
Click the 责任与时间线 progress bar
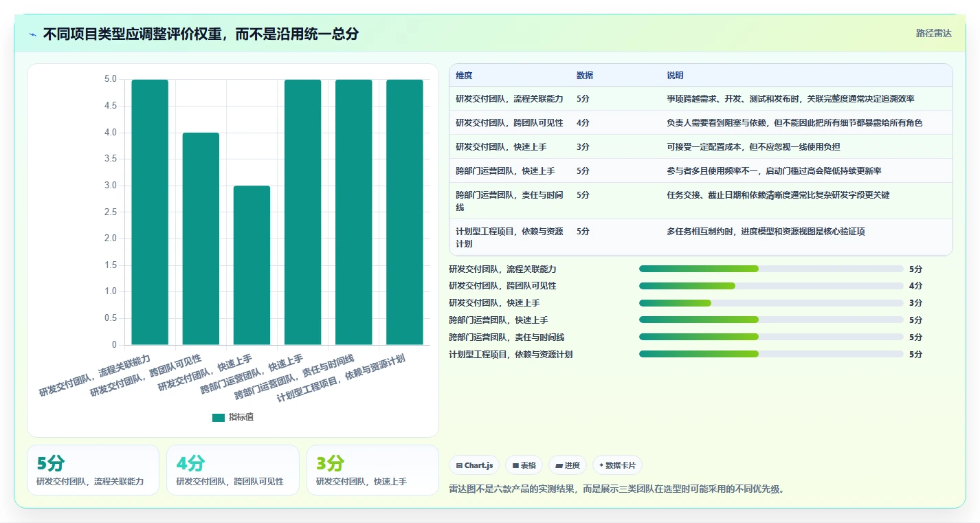tap(771, 337)
